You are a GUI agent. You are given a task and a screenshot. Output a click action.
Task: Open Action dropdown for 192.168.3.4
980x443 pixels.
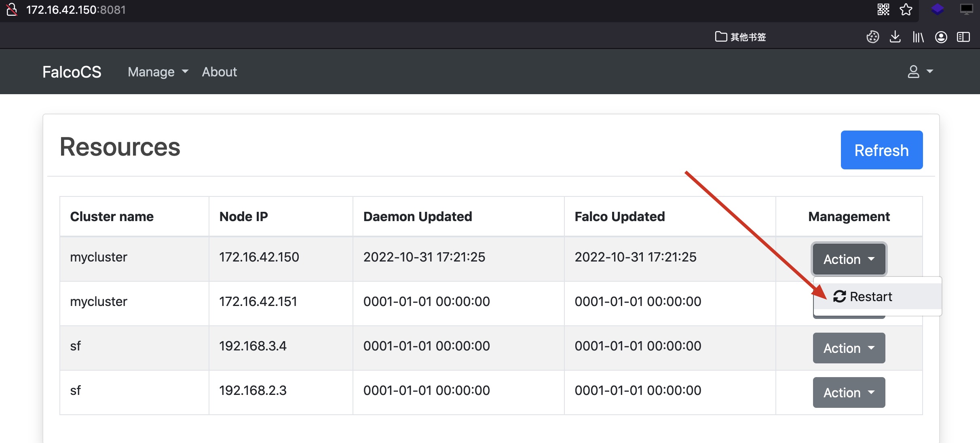click(849, 348)
